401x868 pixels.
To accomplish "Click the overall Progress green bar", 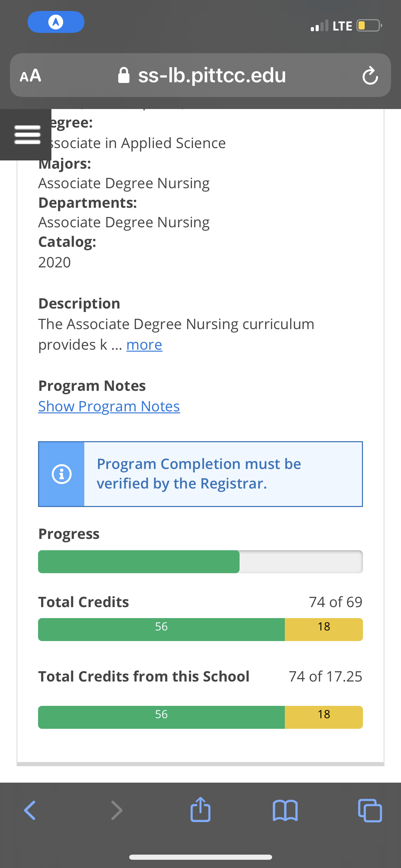I will (x=139, y=562).
